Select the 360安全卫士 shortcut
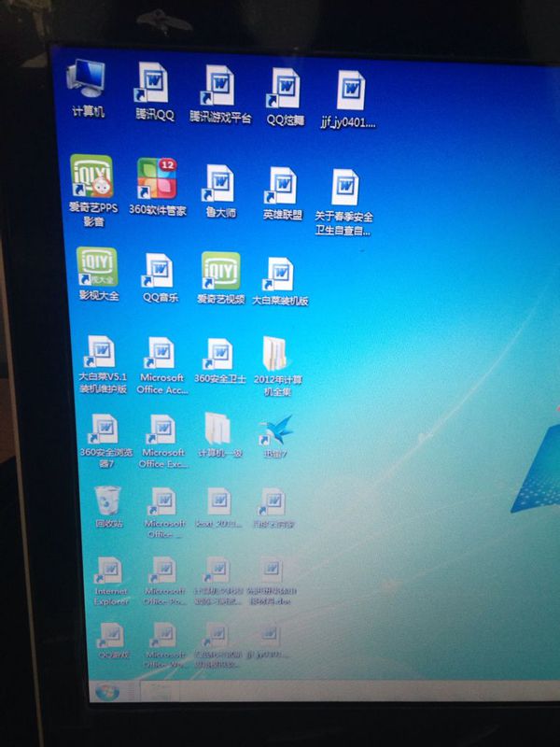Viewport: 560px width, 747px height. pos(219,361)
